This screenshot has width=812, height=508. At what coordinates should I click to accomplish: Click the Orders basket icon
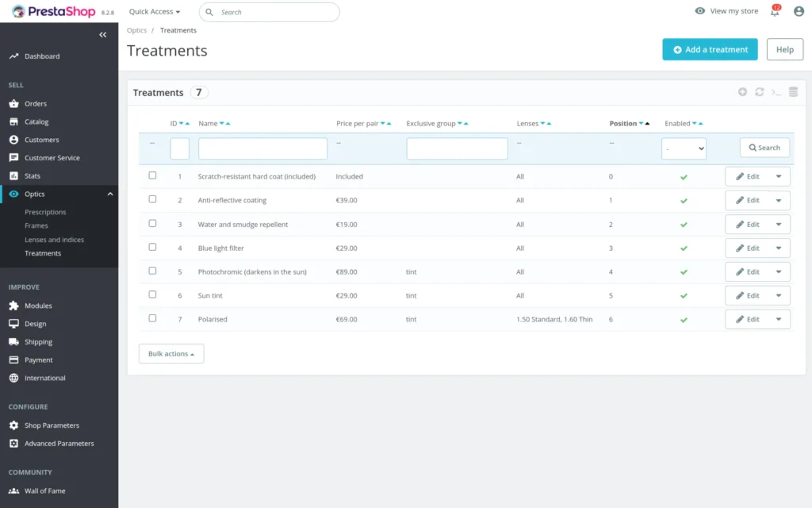(14, 104)
